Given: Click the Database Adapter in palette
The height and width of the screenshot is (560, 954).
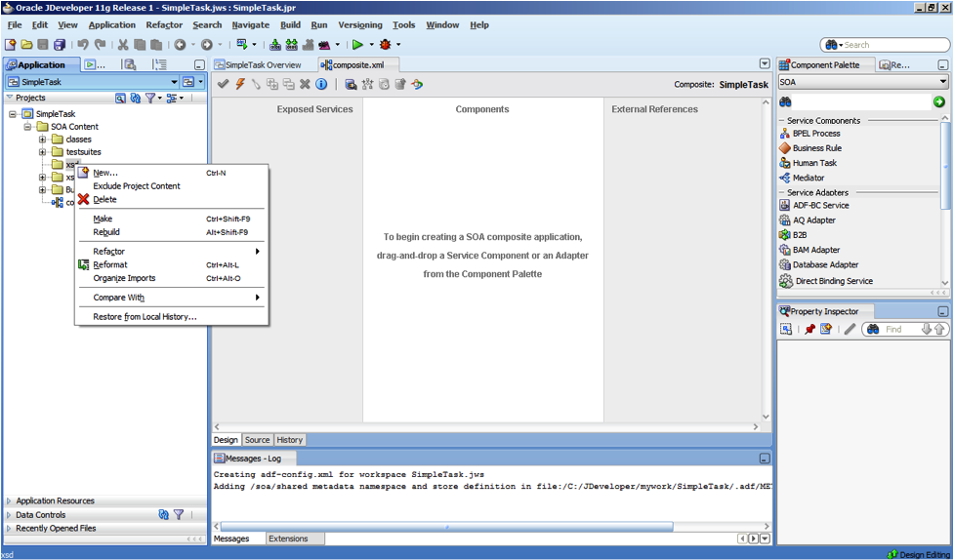Looking at the screenshot, I should pyautogui.click(x=824, y=264).
